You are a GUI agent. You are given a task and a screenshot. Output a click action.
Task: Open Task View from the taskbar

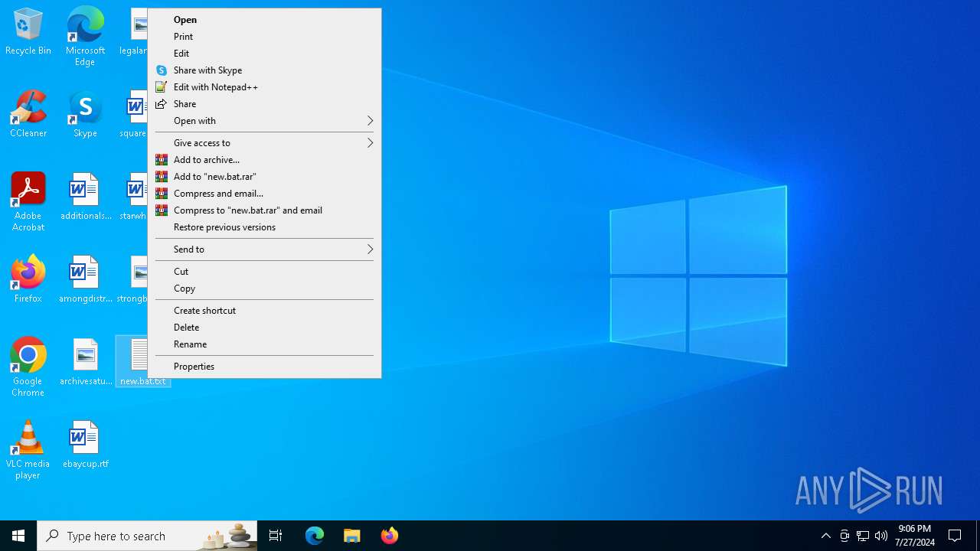pyautogui.click(x=276, y=536)
